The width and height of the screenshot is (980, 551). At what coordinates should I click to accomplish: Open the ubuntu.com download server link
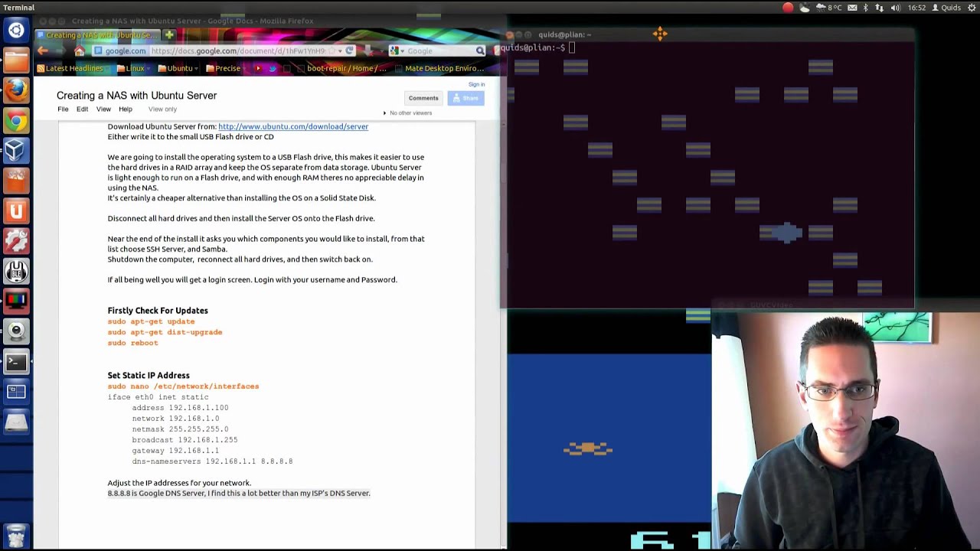pos(293,126)
